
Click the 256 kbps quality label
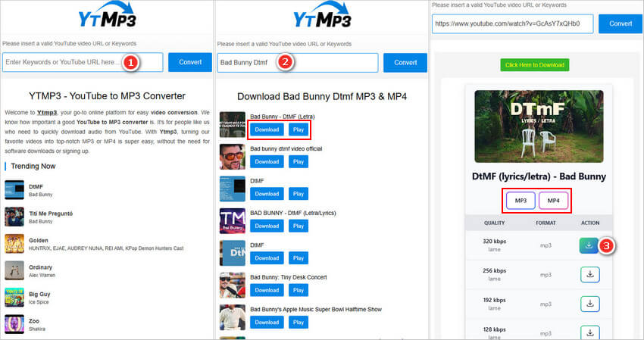(x=494, y=270)
